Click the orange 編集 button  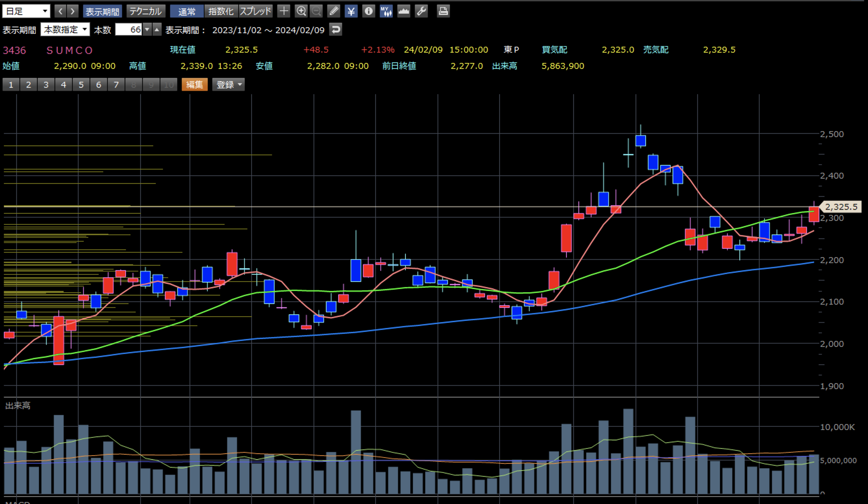pos(195,84)
